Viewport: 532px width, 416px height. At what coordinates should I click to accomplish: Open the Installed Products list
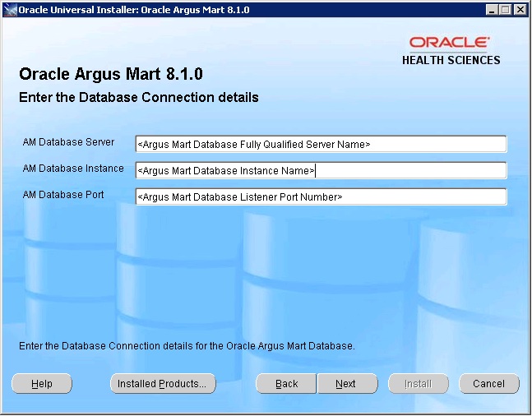[x=163, y=383]
